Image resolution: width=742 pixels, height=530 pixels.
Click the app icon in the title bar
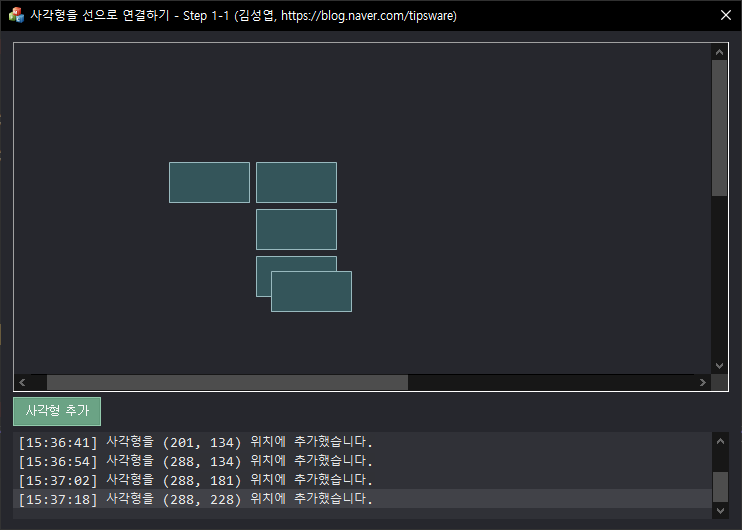click(16, 15)
